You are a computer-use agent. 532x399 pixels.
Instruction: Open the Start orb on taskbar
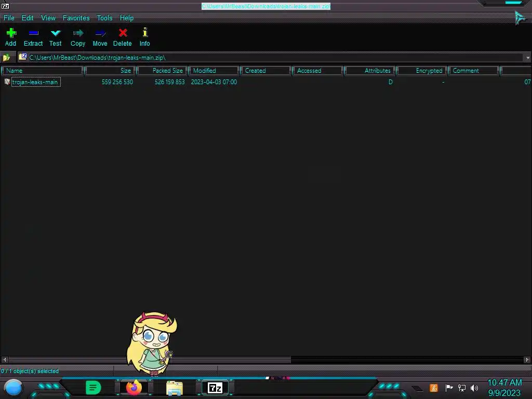click(x=14, y=388)
